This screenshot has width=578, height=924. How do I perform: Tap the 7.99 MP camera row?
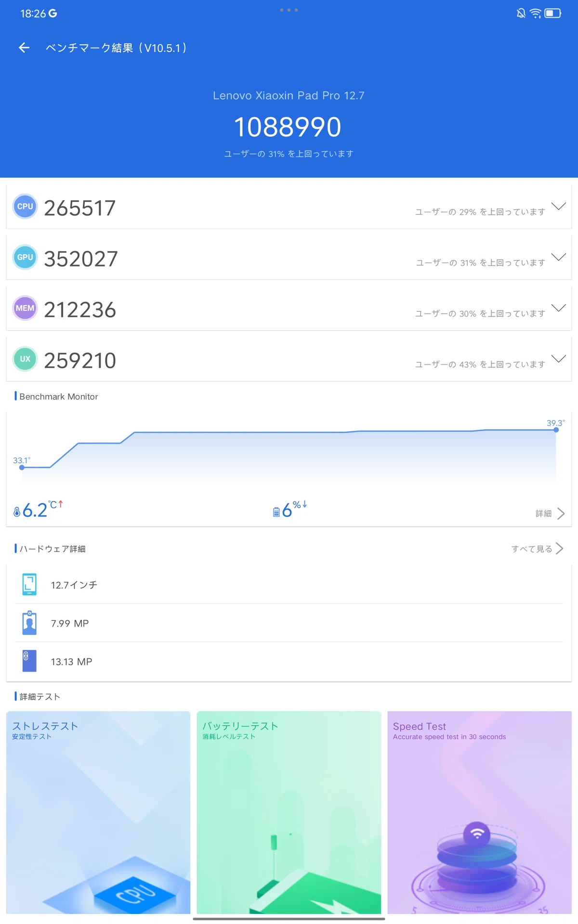tap(289, 623)
